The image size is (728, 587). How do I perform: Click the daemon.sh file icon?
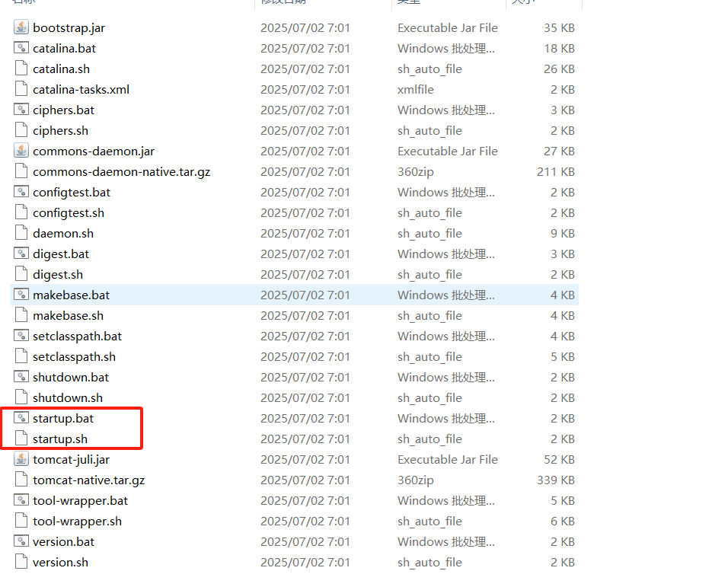(21, 233)
